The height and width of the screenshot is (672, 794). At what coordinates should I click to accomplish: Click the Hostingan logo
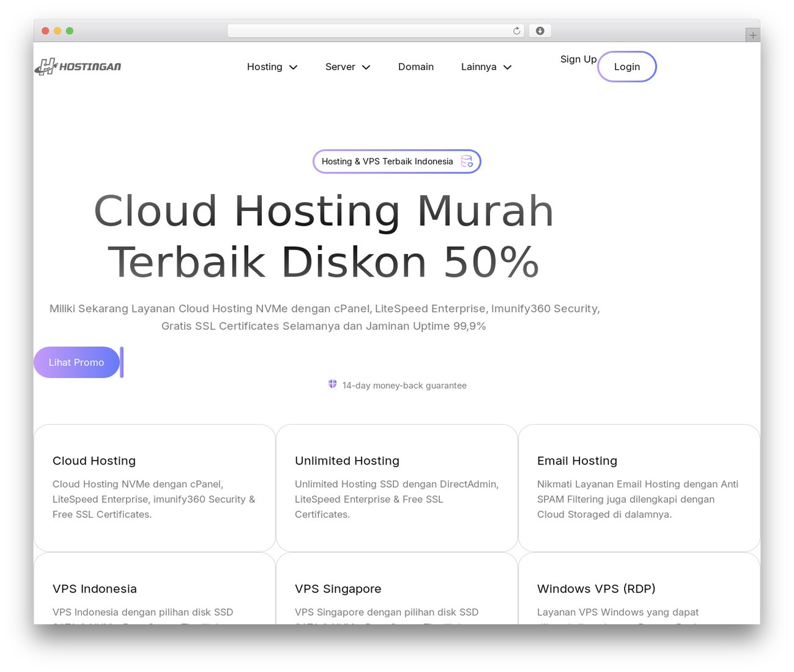click(x=78, y=66)
